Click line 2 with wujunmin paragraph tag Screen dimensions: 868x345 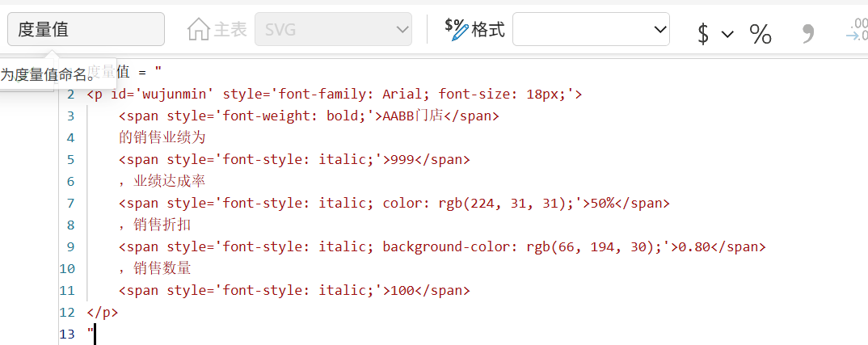pos(335,95)
